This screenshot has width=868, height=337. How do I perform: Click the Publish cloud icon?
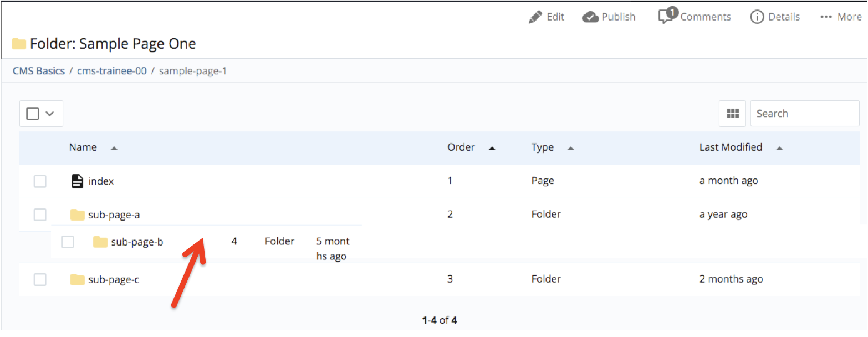[590, 17]
